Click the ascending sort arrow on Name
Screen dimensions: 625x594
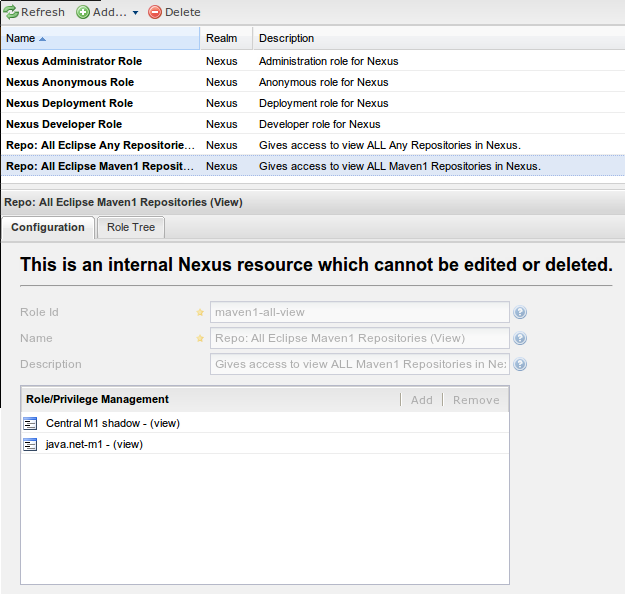pos(42,39)
